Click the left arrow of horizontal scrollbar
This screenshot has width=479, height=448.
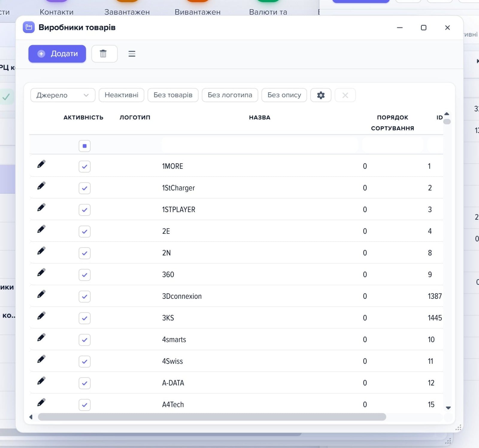31,417
